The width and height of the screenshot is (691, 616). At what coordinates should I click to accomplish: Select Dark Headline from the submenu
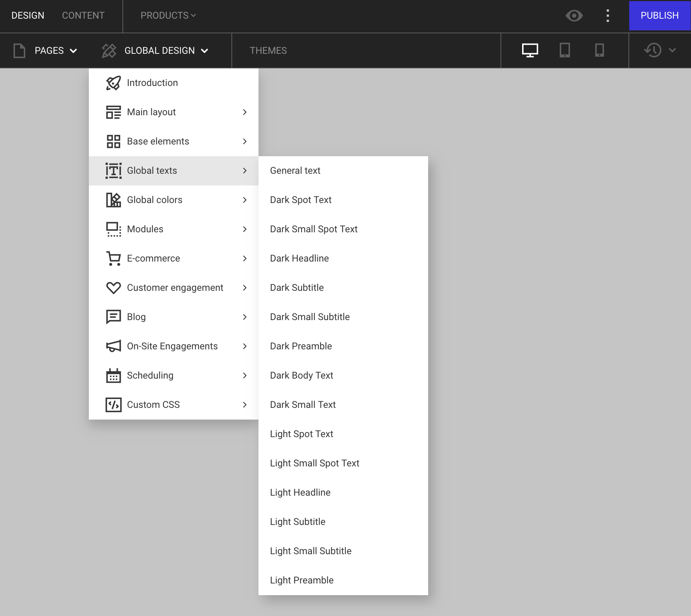(299, 258)
